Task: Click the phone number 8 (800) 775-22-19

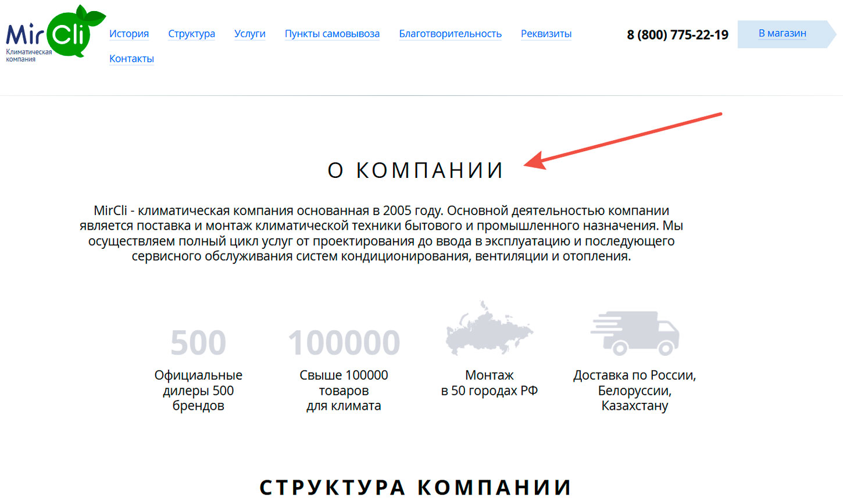Action: tap(677, 35)
